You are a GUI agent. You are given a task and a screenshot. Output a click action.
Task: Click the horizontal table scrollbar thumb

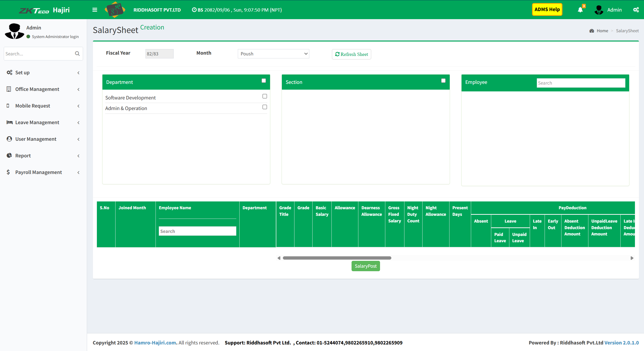pos(337,258)
